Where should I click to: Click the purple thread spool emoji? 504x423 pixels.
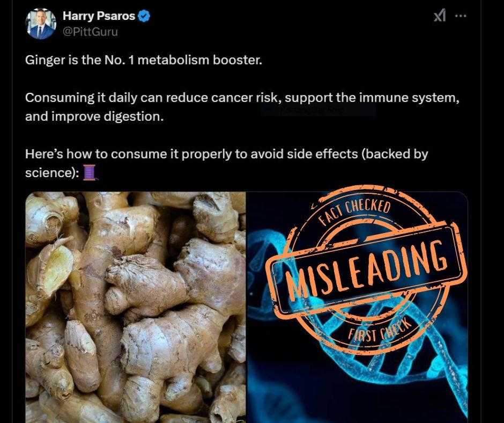pyautogui.click(x=90, y=172)
